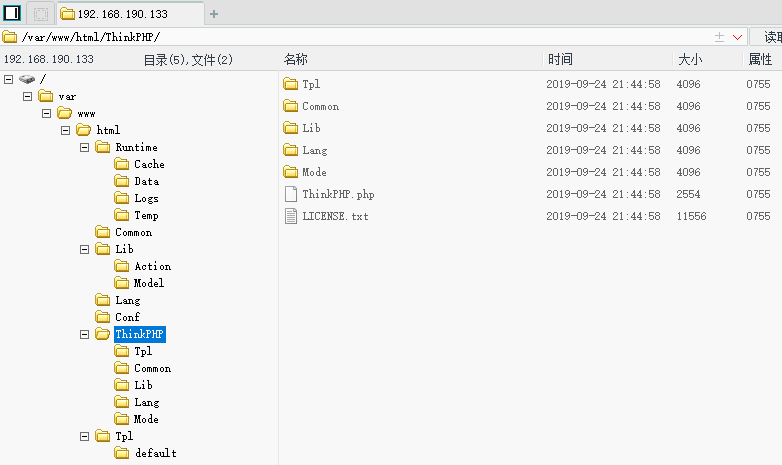Click the Temp folder icon in tree
Screen dimensions: 782x465
(x=122, y=215)
